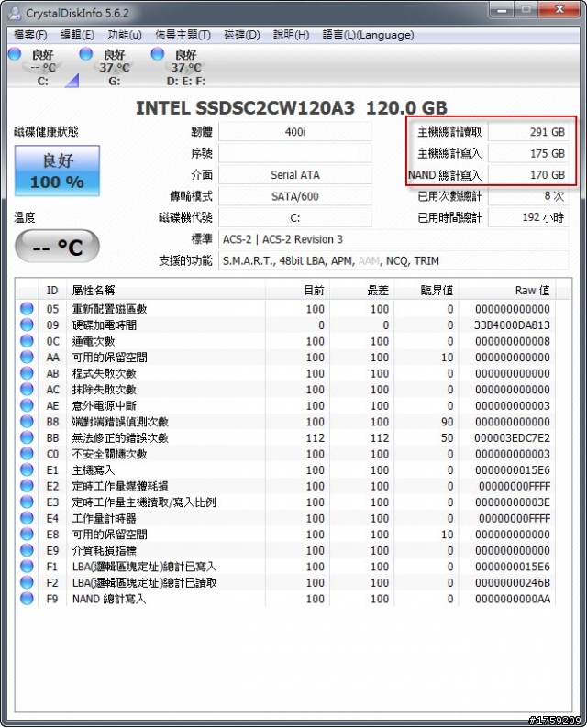Screen dimensions: 587x728
Task: Open the 功能(u) menu
Action: [125, 35]
